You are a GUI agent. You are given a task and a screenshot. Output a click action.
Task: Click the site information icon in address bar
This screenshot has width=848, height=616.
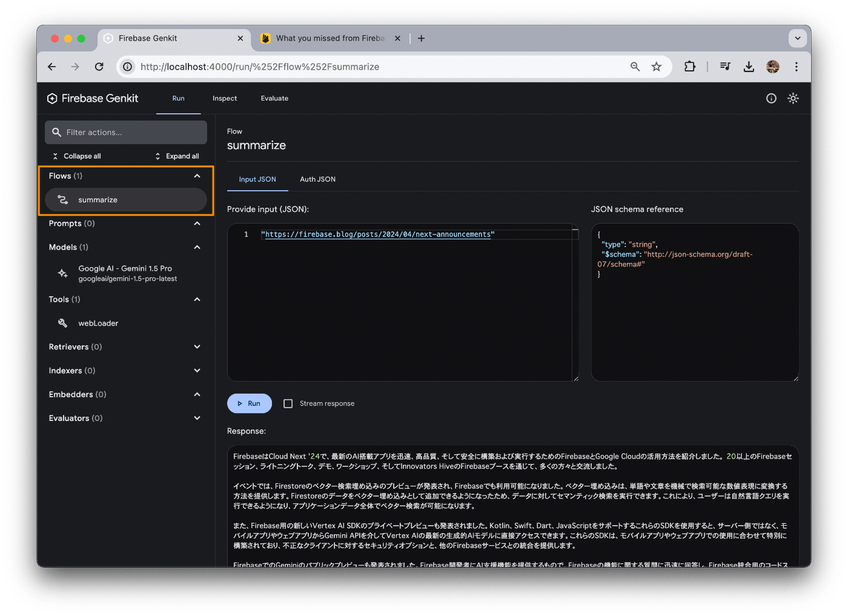(x=128, y=67)
